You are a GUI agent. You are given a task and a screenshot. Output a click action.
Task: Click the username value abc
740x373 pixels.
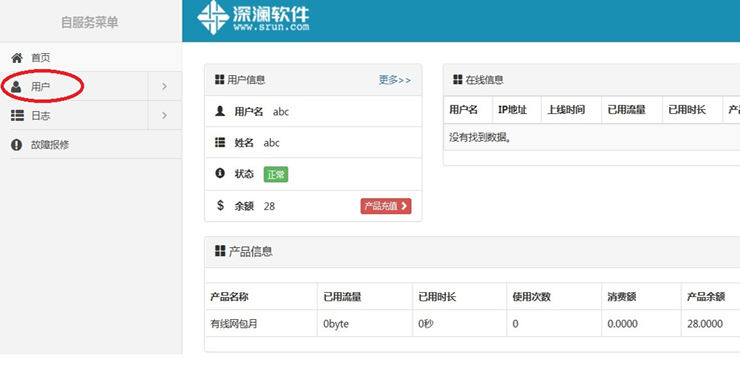point(281,112)
